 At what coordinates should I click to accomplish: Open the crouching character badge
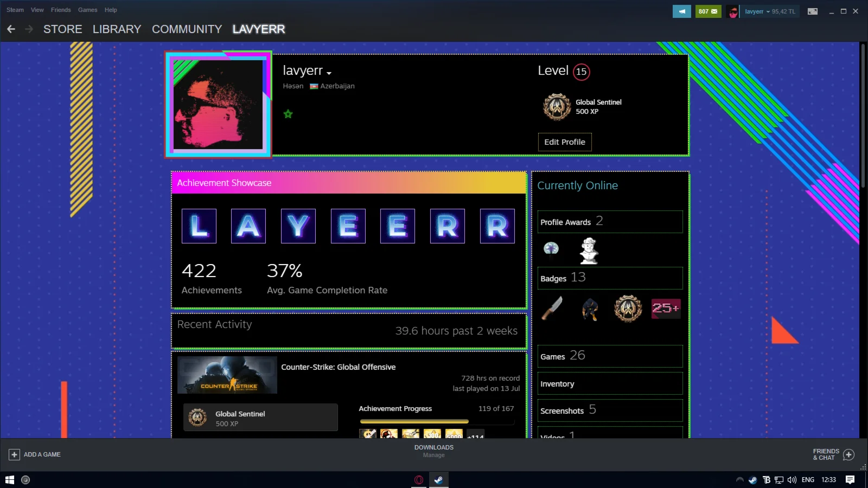point(590,309)
